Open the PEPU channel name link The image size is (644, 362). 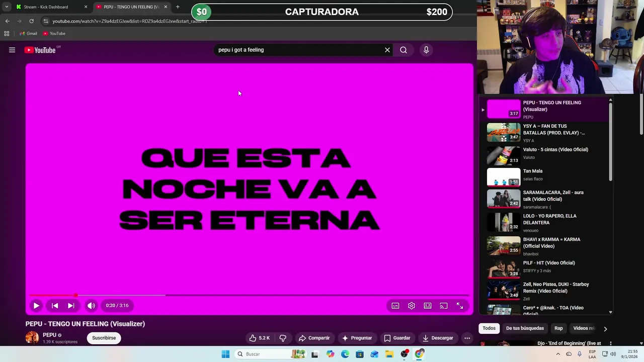pyautogui.click(x=49, y=335)
